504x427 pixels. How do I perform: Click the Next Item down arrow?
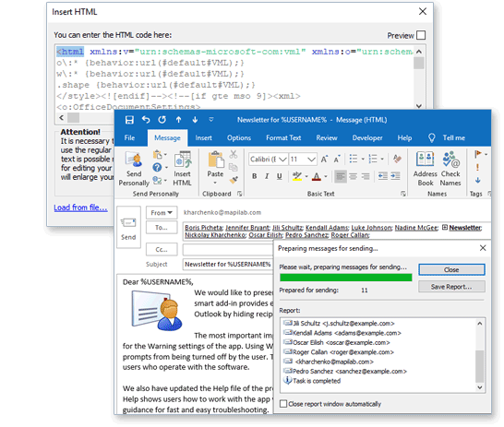(x=195, y=120)
